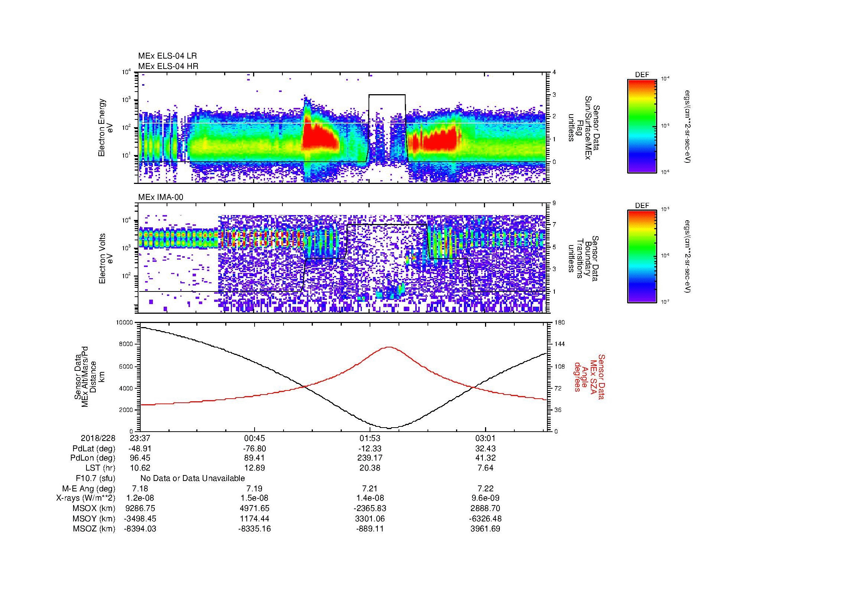The image size is (868, 613).
Task: Click the PdLat (deg) row label
Action: pyautogui.click(x=94, y=449)
